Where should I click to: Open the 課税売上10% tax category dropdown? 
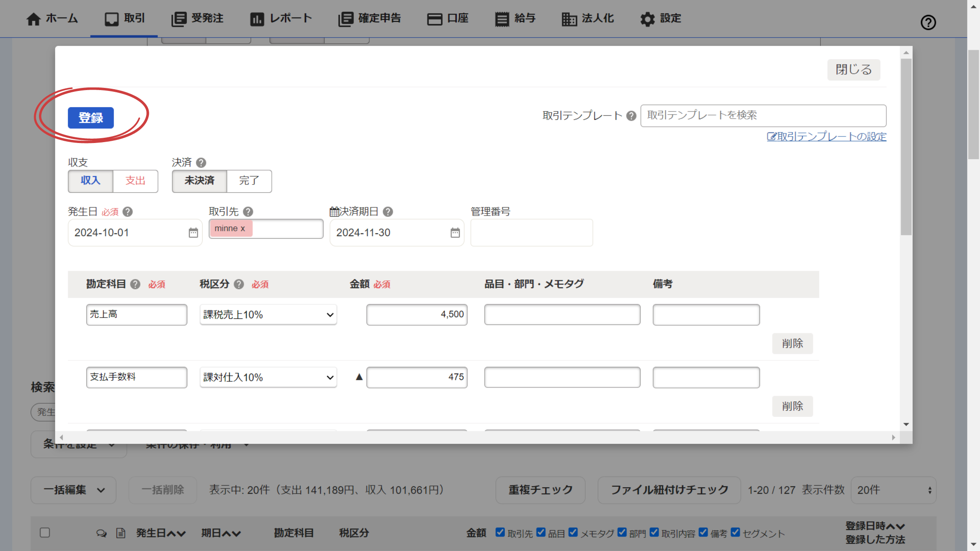[268, 314]
